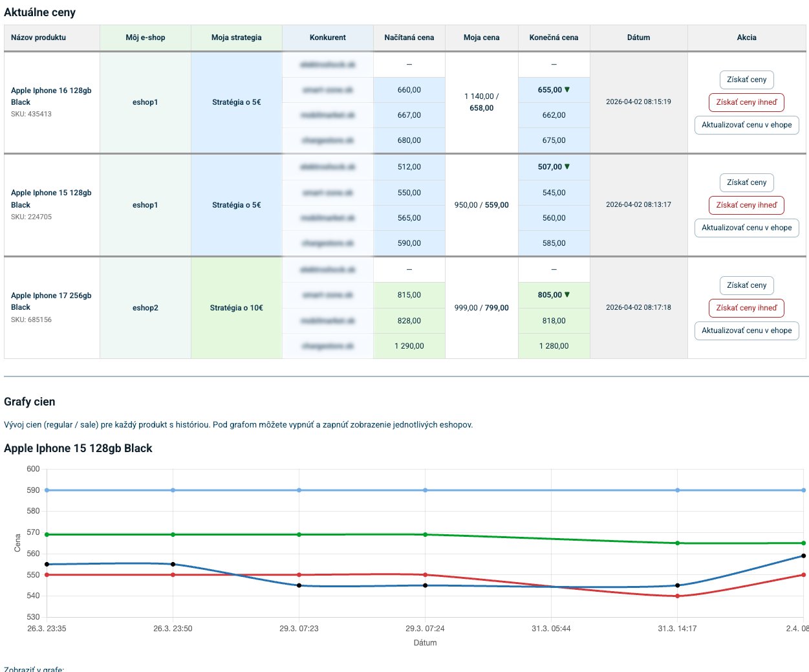Screen dimensions: 809x672
Task: Click the Moja strategia column header
Action: pos(237,38)
